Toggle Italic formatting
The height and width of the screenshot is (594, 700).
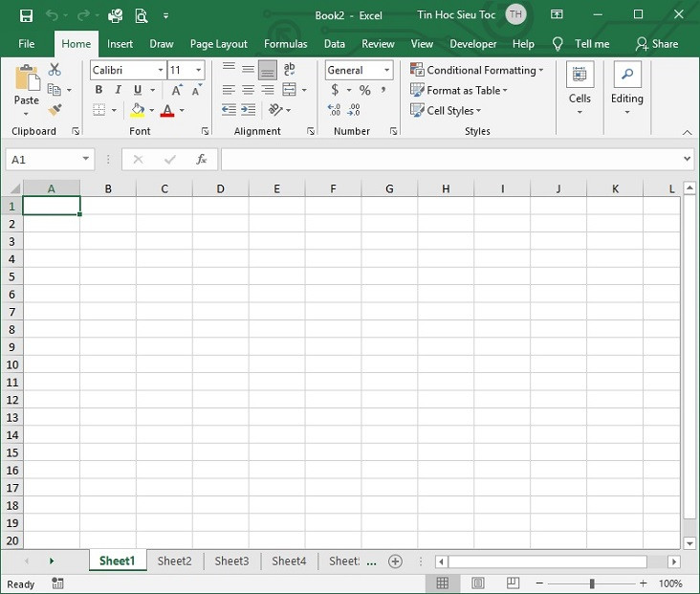118,90
